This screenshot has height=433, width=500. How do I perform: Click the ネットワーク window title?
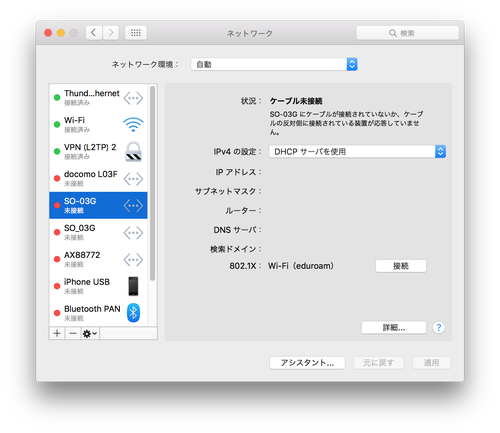pyautogui.click(x=250, y=33)
